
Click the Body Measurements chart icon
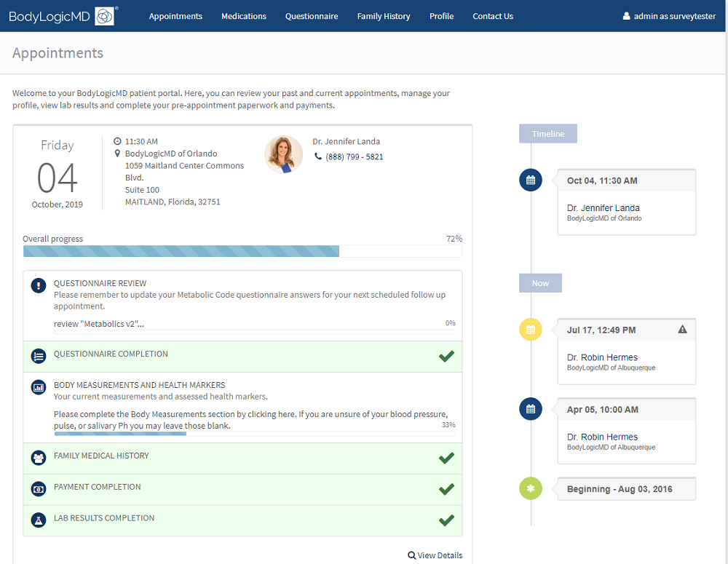click(39, 387)
